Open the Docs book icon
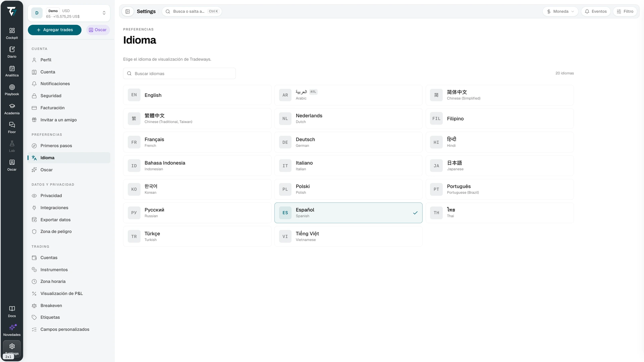This screenshot has width=644, height=362. point(12,309)
